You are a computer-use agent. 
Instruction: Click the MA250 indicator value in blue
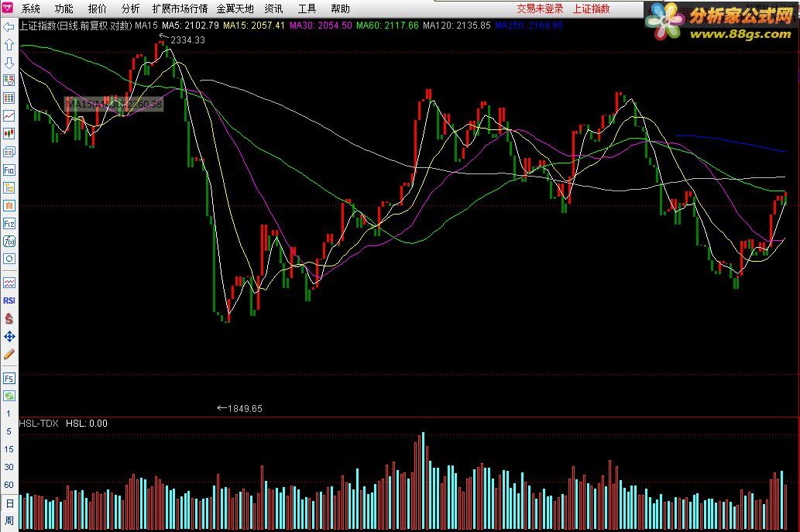point(529,26)
